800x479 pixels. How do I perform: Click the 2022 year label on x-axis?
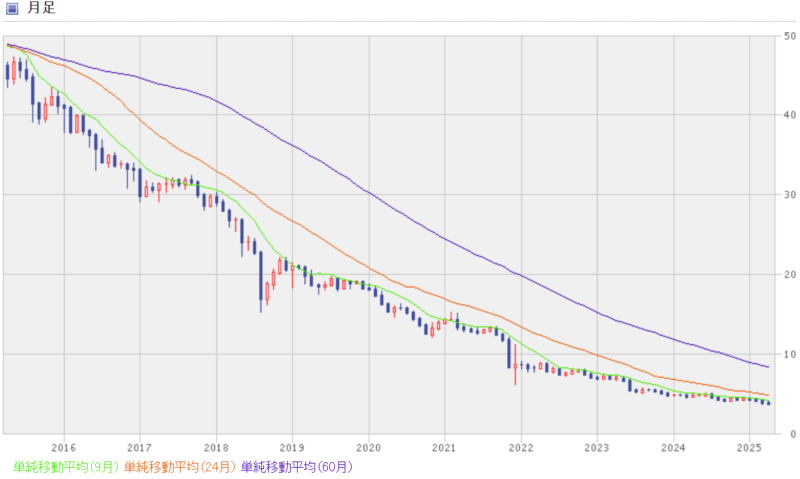pos(521,446)
